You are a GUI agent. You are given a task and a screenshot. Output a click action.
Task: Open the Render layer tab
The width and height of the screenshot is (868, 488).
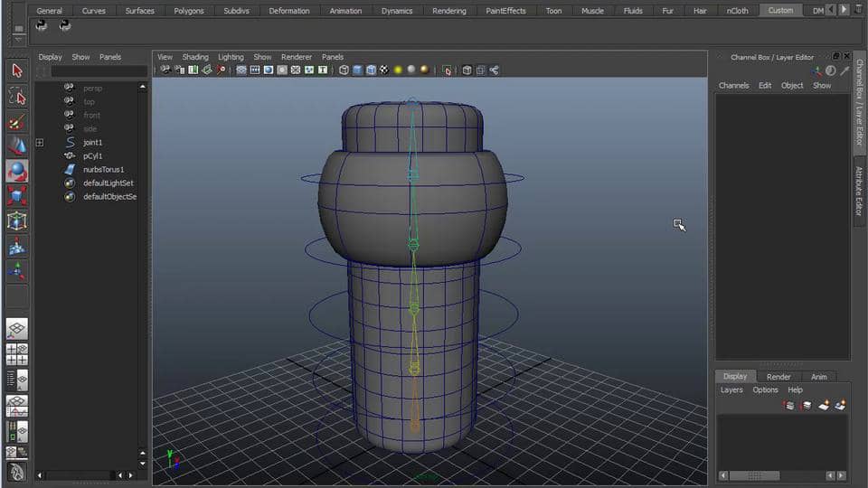point(778,377)
